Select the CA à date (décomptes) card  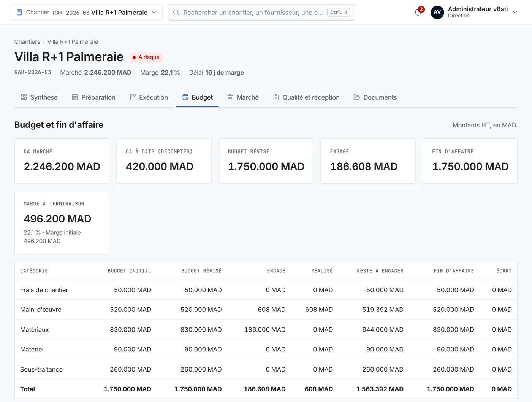pyautogui.click(x=164, y=161)
